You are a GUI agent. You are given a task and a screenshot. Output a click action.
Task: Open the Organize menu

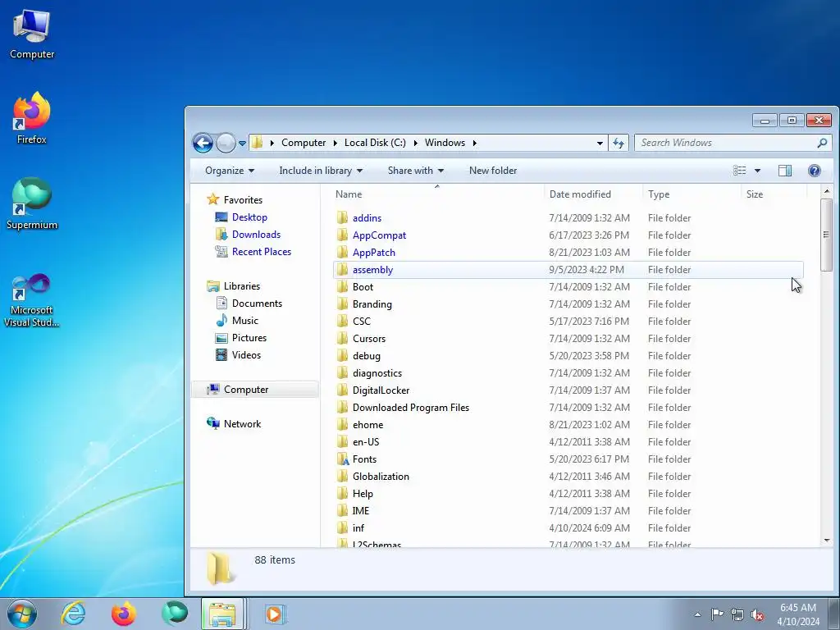(x=230, y=171)
